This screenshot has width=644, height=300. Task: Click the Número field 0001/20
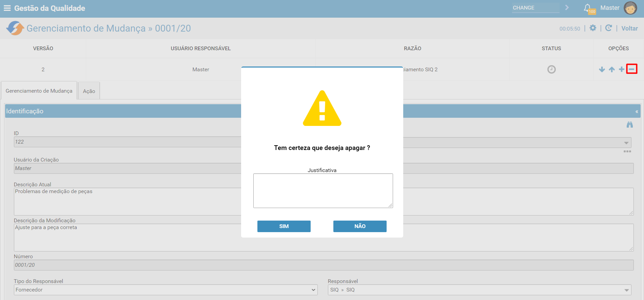[x=324, y=265]
